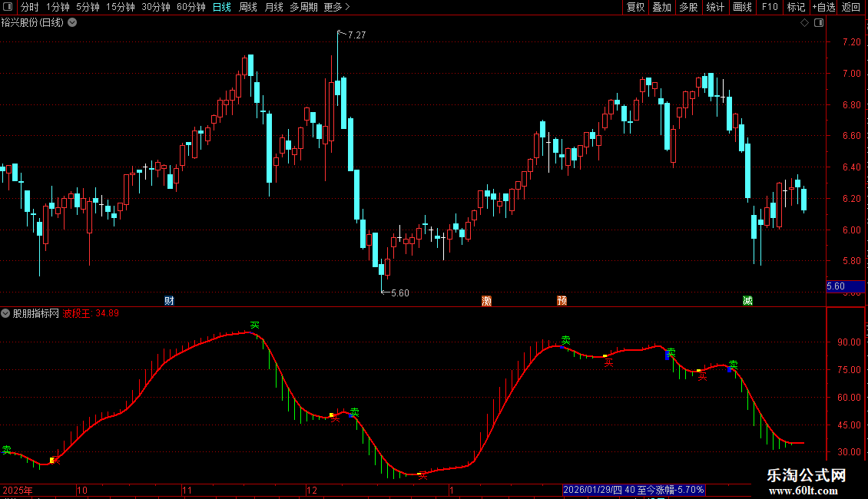Switch to 周线 weekly chart

coord(248,7)
